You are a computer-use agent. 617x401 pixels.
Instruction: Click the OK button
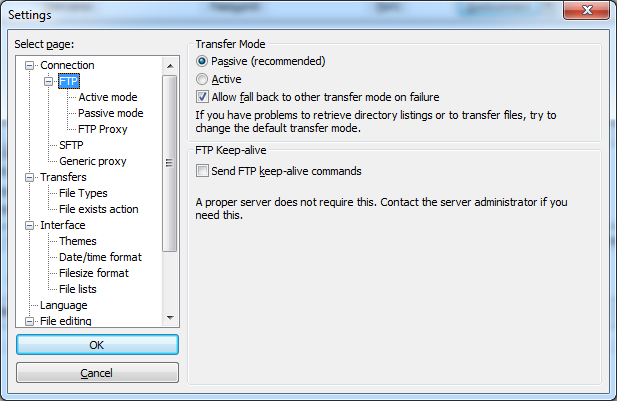point(97,345)
